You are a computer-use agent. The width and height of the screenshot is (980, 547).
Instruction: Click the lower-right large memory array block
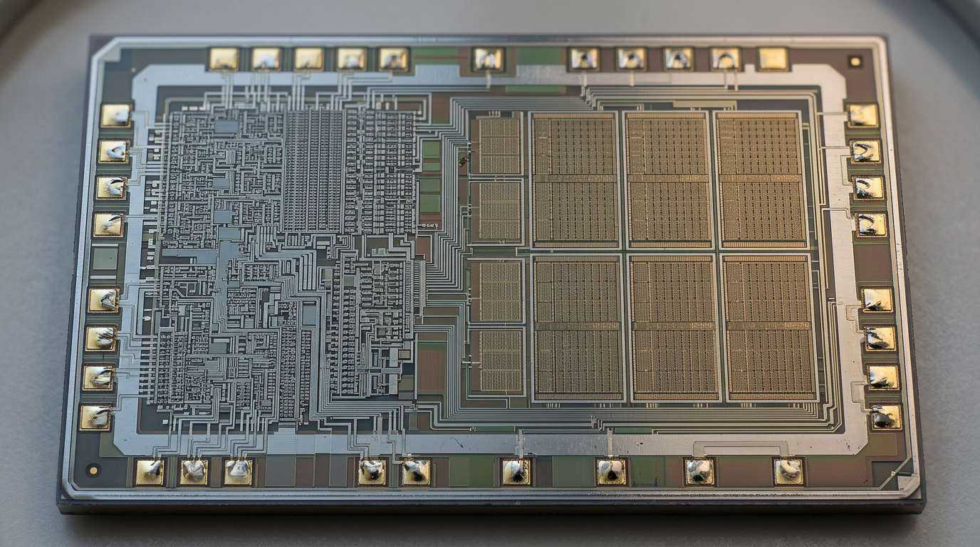click(x=769, y=328)
